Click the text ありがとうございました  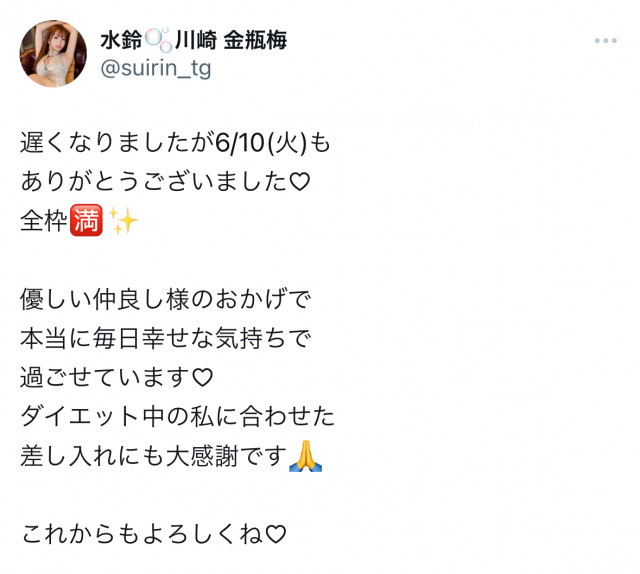pos(154,181)
